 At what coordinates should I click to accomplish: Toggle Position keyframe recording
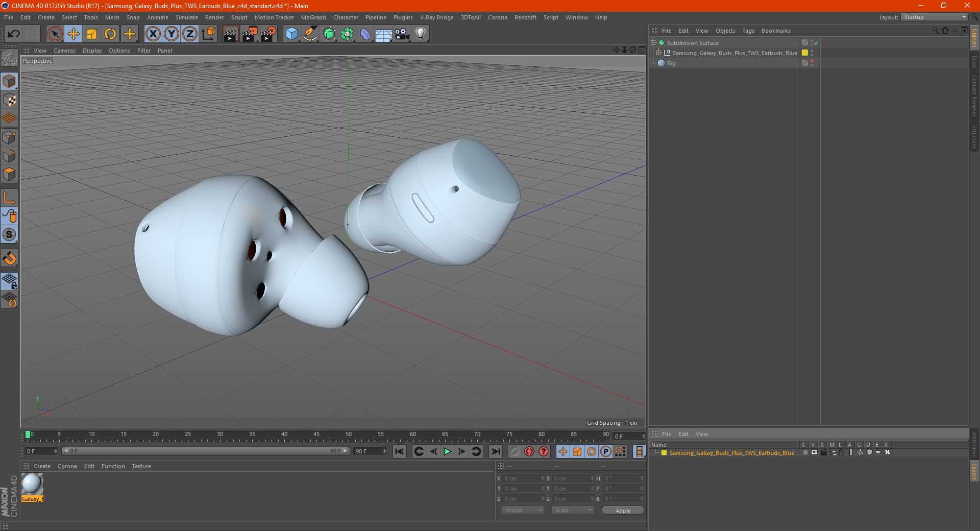click(562, 451)
